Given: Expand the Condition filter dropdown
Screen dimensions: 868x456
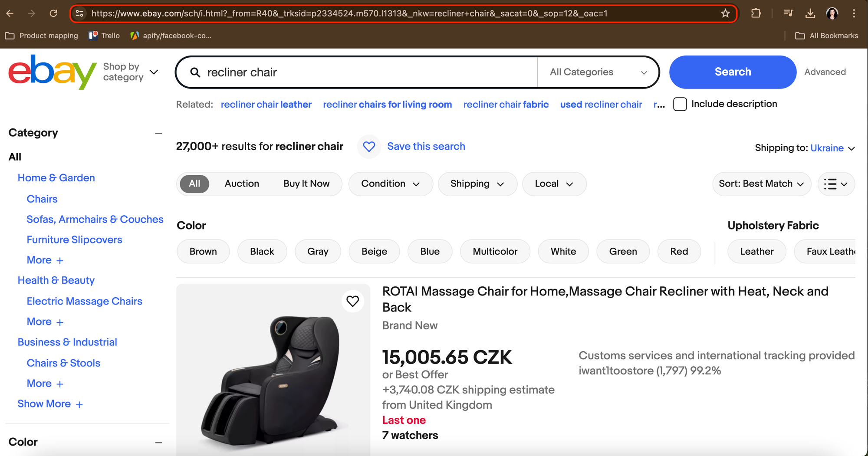Looking at the screenshot, I should pos(390,184).
